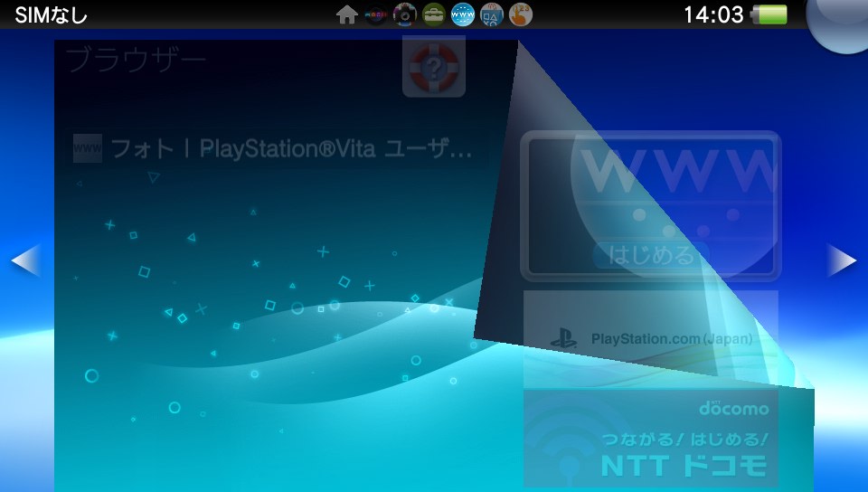Screen dimensions: 868x492
Task: Open the lifebuoy help manual icon
Action: coord(434,67)
